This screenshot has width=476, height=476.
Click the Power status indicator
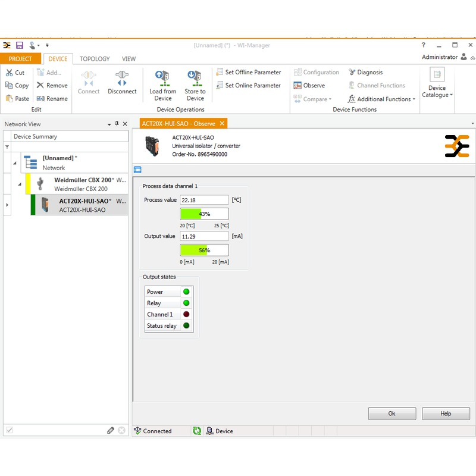tap(186, 292)
